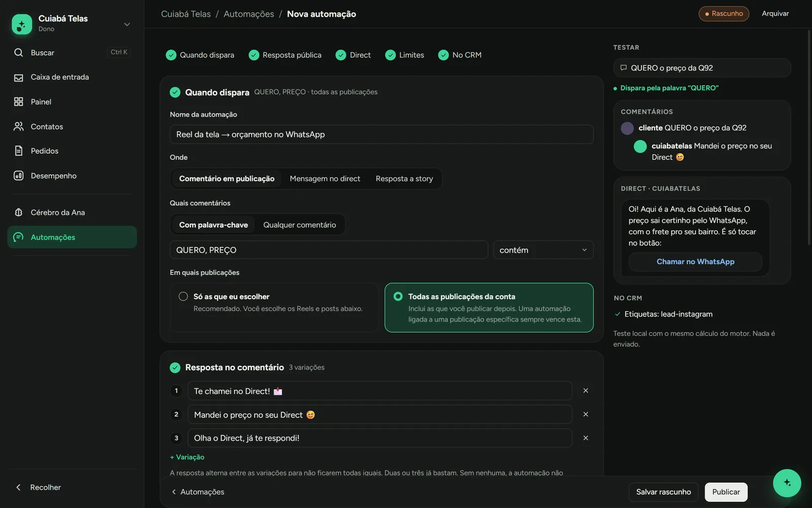The width and height of the screenshot is (812, 508).
Task: Click the comment icon in test input
Action: (x=624, y=68)
